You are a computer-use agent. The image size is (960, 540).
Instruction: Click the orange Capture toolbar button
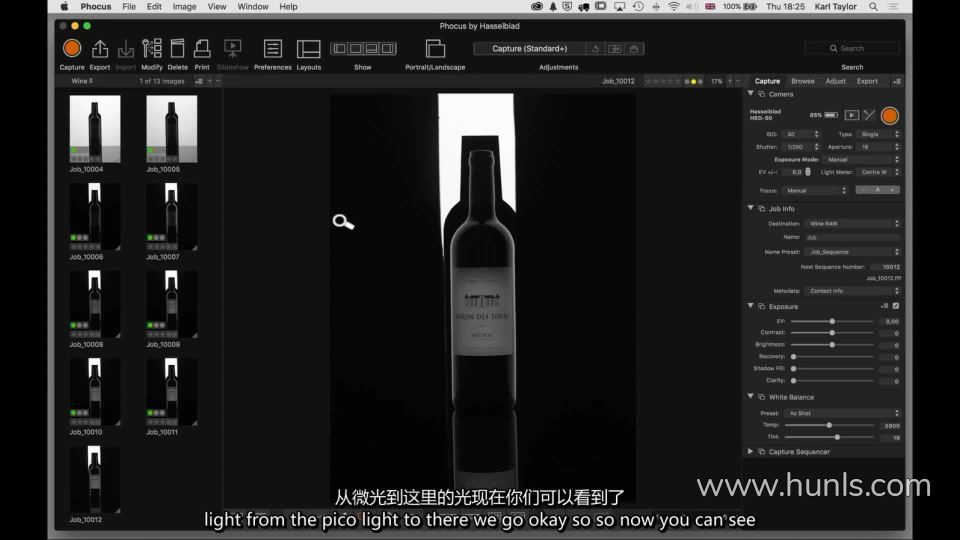coord(72,48)
